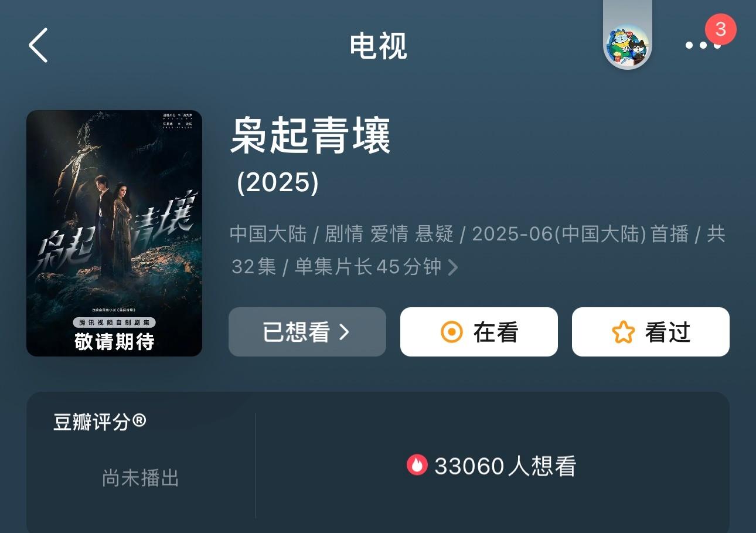756x533 pixels.
Task: Open the three-dot more options menu
Action: (703, 45)
